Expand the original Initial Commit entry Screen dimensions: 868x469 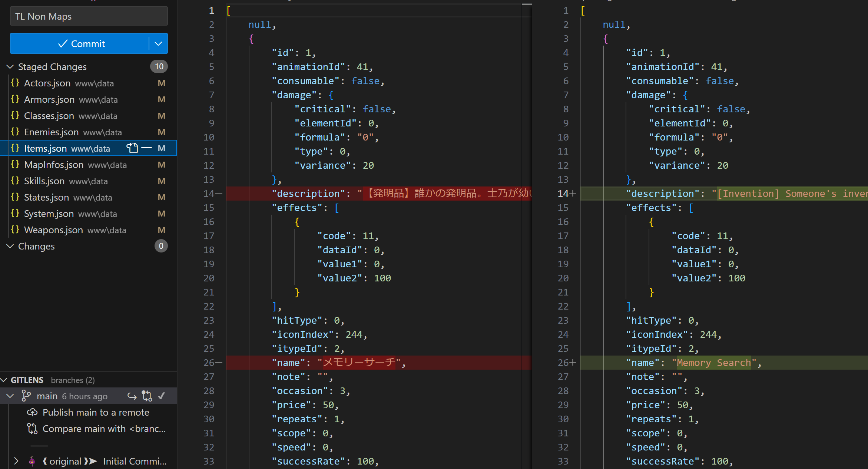pyautogui.click(x=16, y=461)
